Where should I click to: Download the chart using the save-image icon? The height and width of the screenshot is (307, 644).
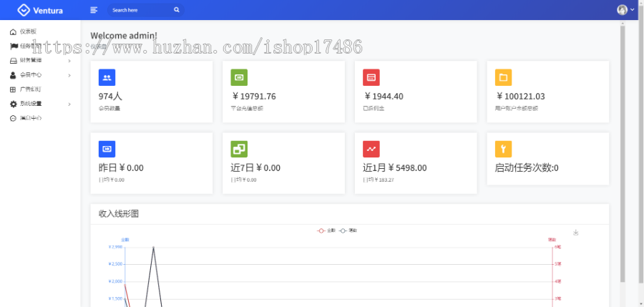pyautogui.click(x=576, y=233)
